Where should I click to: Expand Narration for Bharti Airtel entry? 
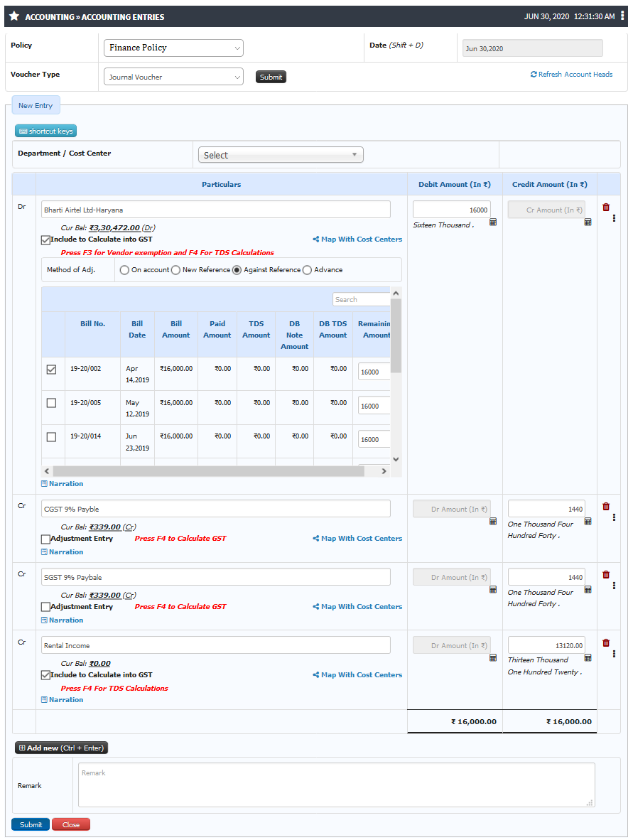62,484
